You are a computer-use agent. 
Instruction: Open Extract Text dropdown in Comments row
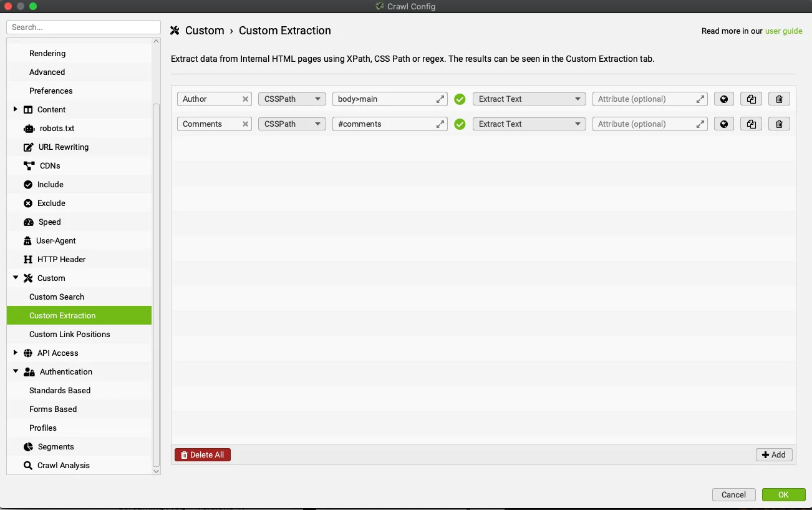coord(529,124)
